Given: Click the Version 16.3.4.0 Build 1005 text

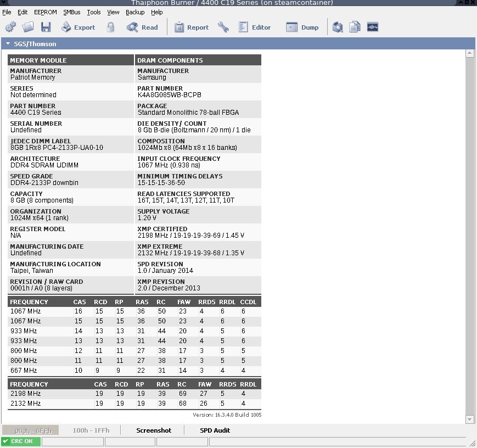Looking at the screenshot, I should pos(227,415).
